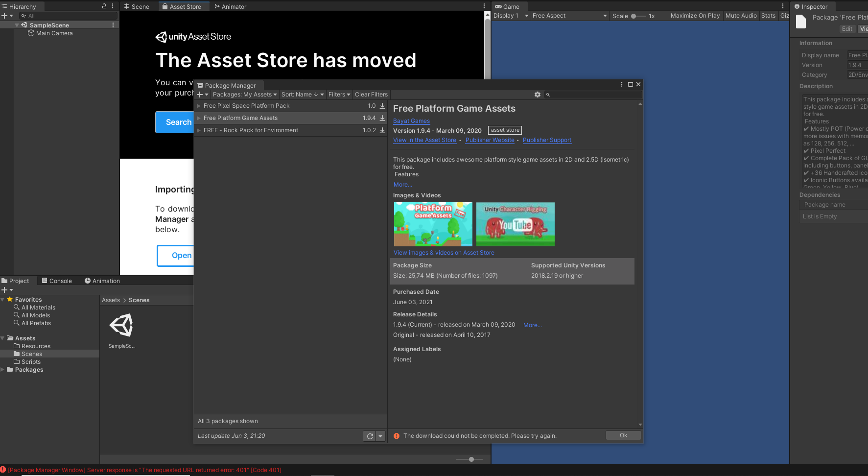Click the Clear Filters button
868x476 pixels.
tap(371, 95)
